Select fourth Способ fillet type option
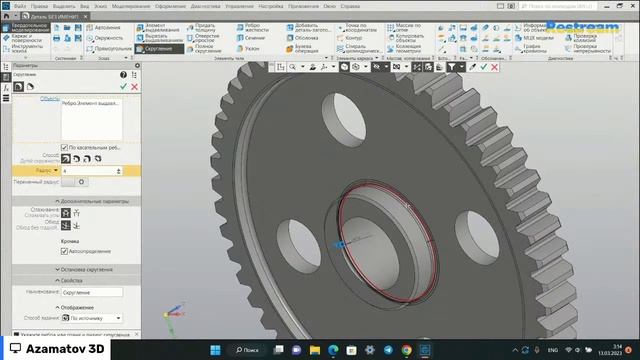This screenshot has width=640, height=360. (98, 159)
